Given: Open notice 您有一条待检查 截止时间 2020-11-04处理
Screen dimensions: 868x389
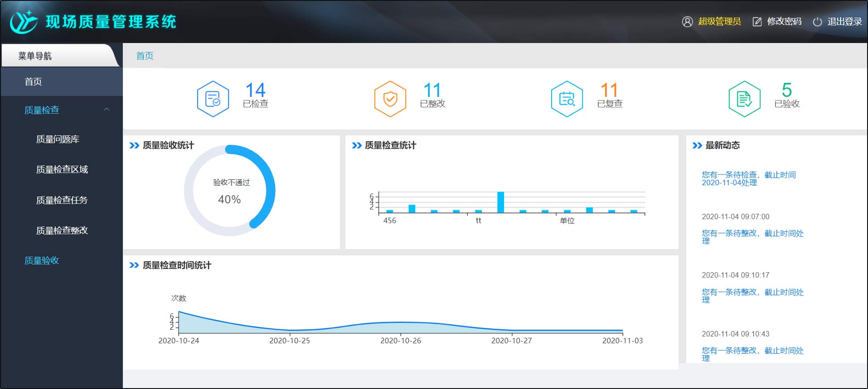Looking at the screenshot, I should (x=749, y=179).
